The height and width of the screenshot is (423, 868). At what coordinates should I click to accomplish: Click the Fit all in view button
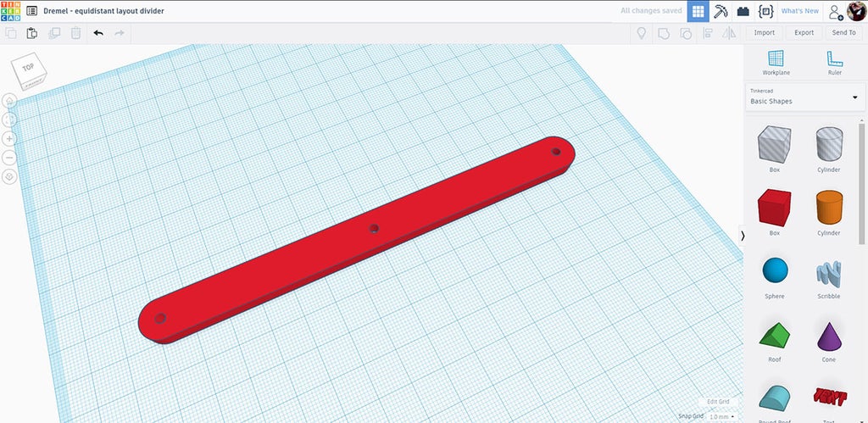9,120
